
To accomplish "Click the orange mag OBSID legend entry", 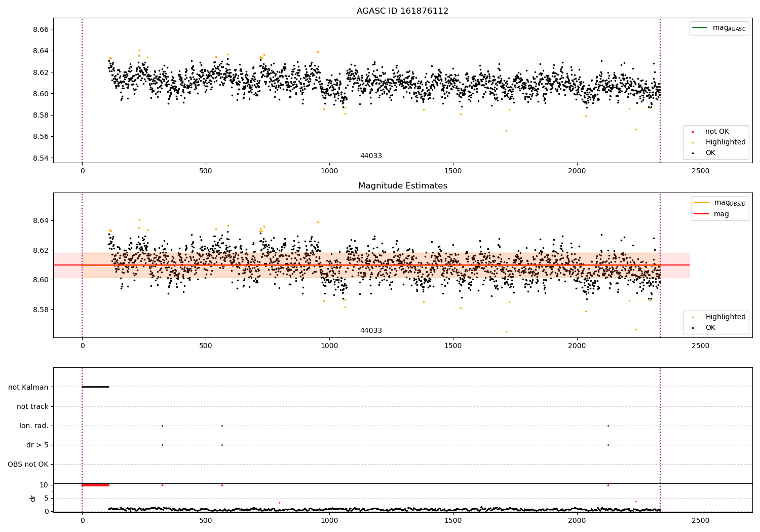I will point(720,203).
